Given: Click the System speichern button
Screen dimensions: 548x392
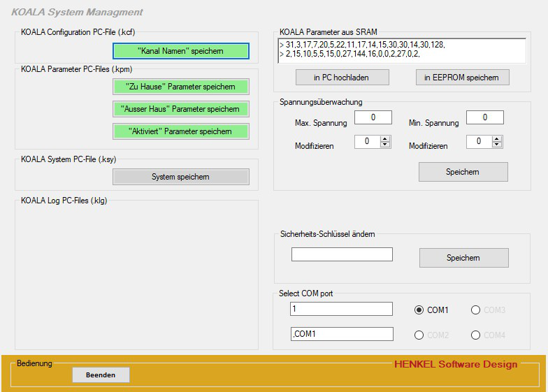Looking at the screenshot, I should [180, 177].
